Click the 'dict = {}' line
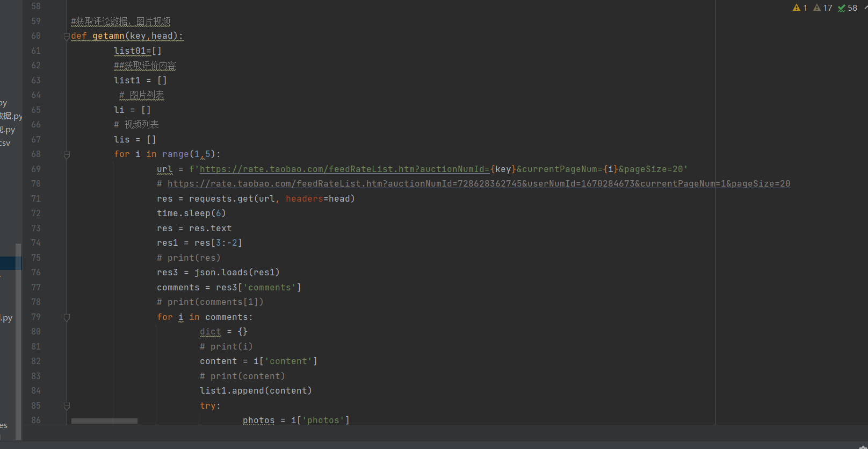This screenshot has height=449, width=868. point(223,332)
